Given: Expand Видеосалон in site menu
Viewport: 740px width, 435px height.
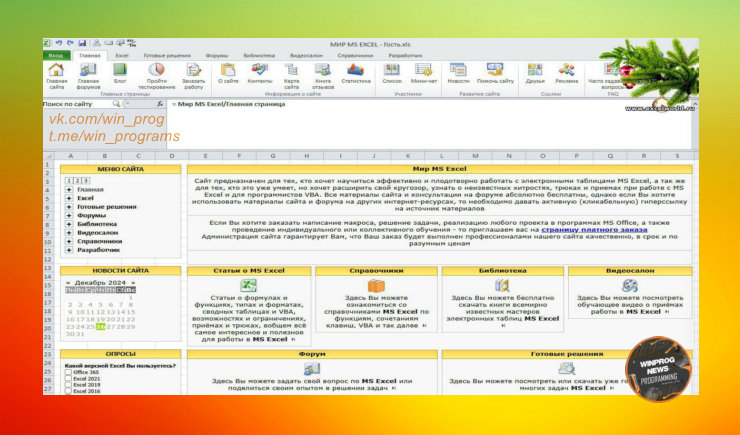Looking at the screenshot, I should tap(69, 233).
